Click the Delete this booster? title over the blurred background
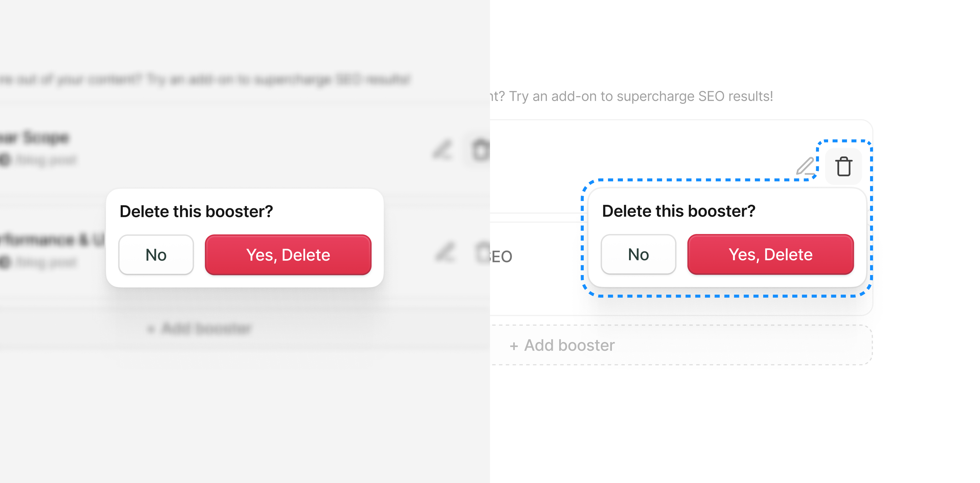 (x=196, y=211)
